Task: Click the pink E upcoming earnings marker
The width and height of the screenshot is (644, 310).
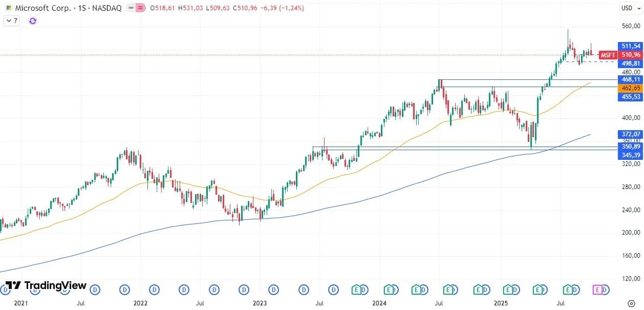Action: tap(597, 290)
